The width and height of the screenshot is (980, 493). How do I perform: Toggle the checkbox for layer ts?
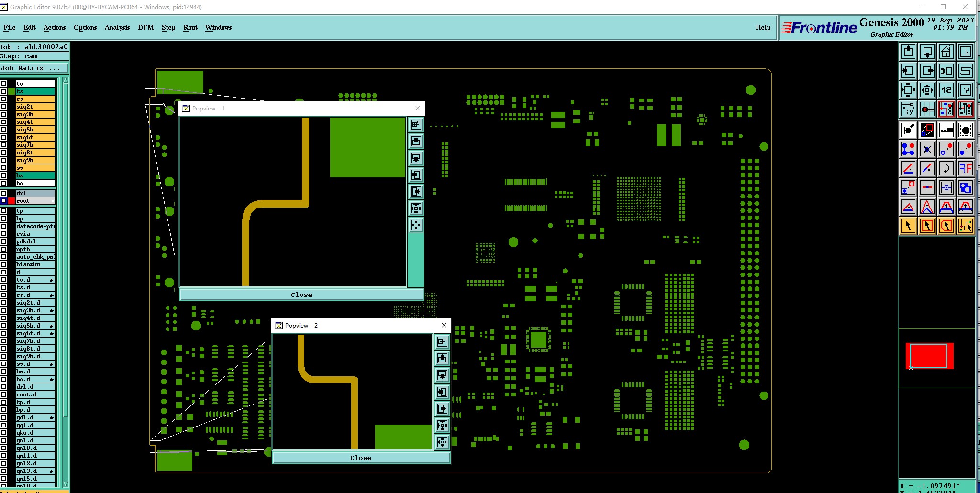click(4, 91)
